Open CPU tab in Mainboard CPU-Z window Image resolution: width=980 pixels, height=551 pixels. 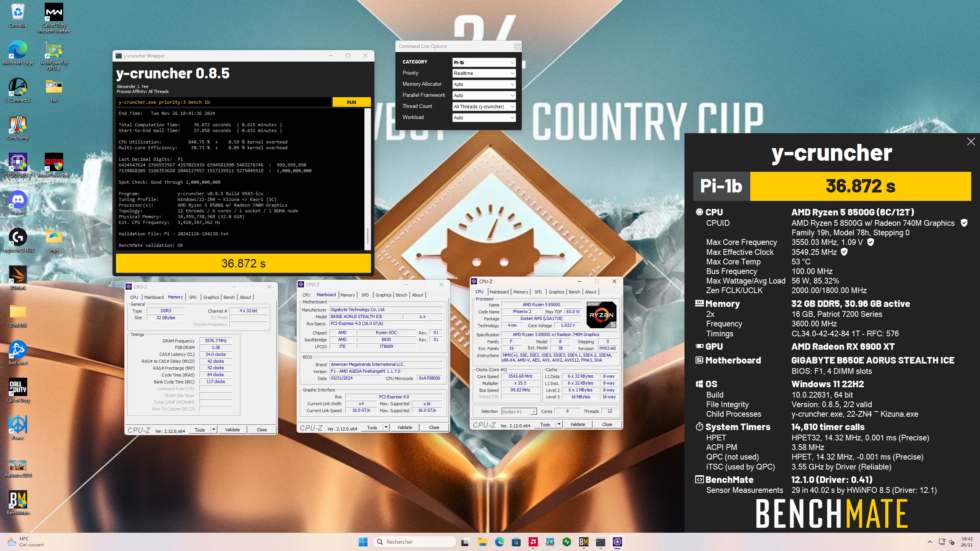point(306,295)
